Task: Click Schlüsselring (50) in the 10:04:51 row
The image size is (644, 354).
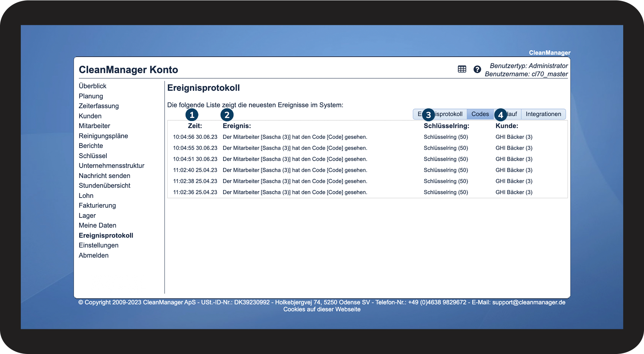Action: tap(446, 159)
